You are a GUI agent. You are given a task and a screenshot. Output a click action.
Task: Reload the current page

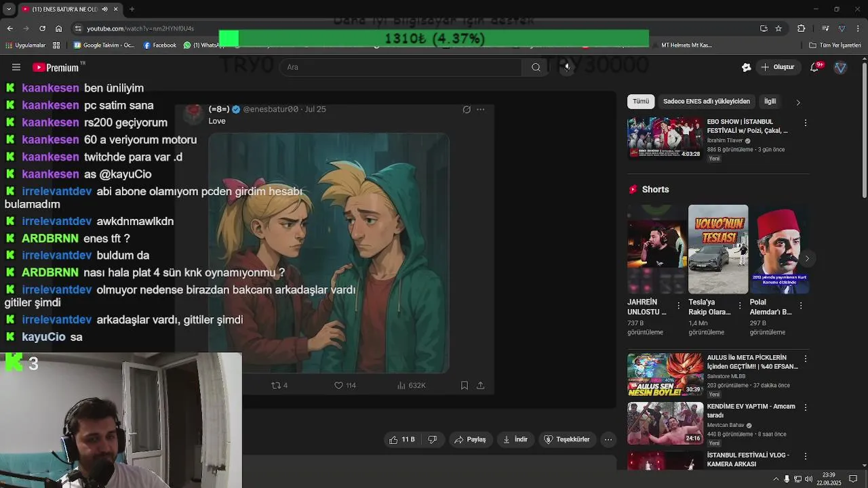coord(42,28)
